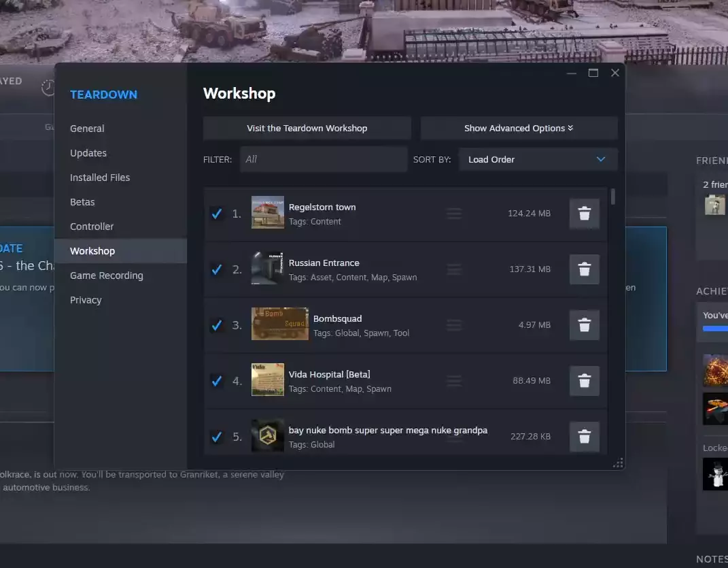Click the Vida Hospital thumbnail
The height and width of the screenshot is (568, 728).
point(267,380)
